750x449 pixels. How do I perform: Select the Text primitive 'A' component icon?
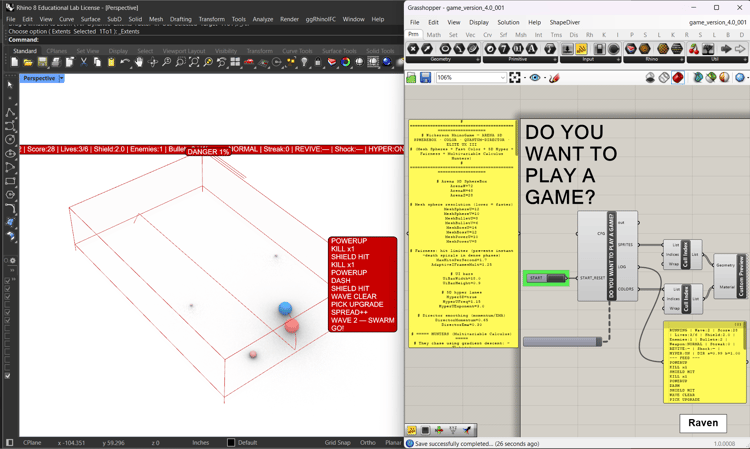pyautogui.click(x=531, y=49)
